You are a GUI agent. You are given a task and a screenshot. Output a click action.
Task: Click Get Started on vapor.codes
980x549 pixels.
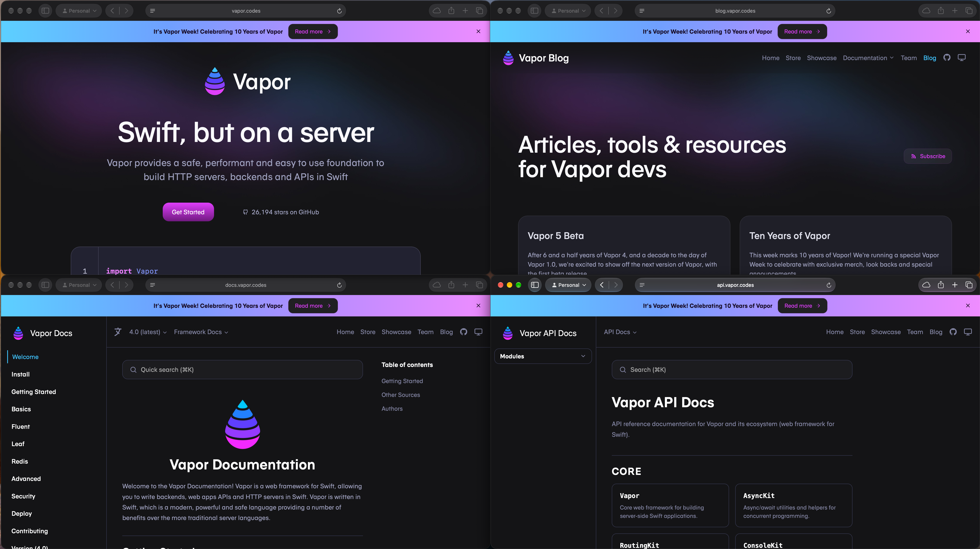188,212
